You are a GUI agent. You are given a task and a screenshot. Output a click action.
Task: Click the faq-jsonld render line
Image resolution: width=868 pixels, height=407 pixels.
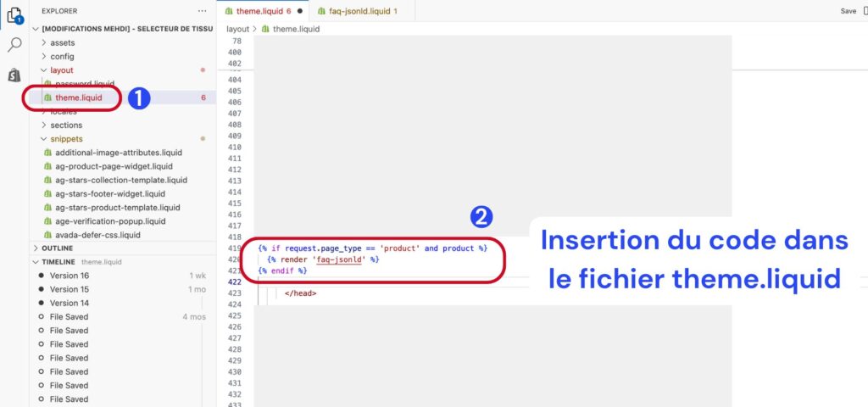click(x=323, y=259)
